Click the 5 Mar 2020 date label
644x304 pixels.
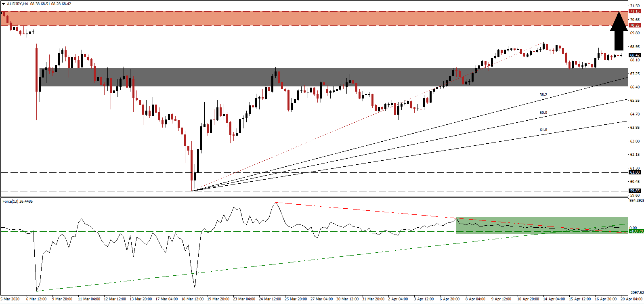point(10,299)
